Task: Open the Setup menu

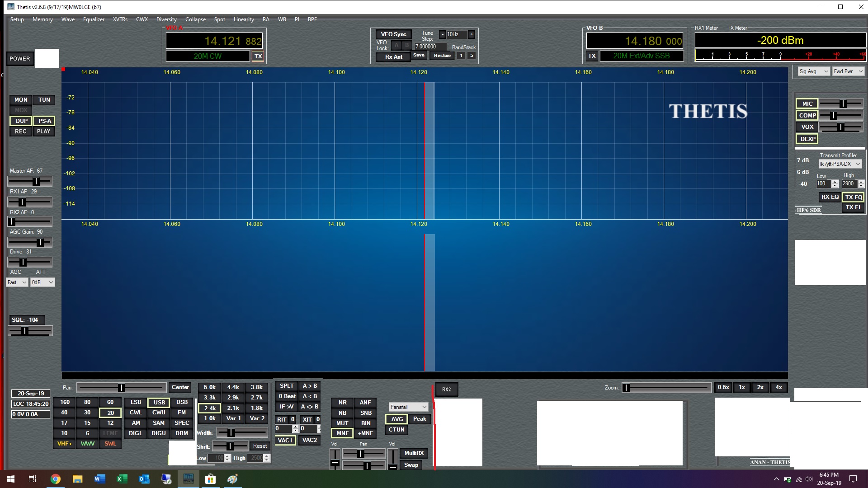Action: [17, 19]
